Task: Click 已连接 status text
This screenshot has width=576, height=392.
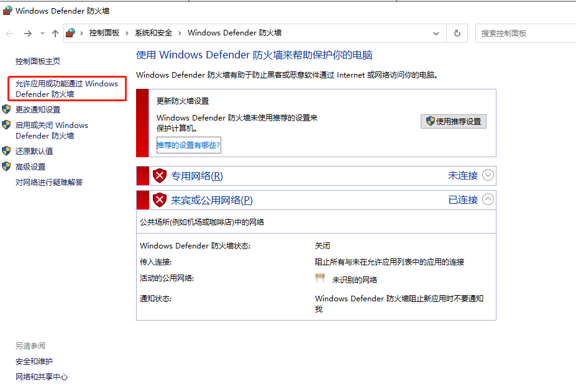Action: 463,200
